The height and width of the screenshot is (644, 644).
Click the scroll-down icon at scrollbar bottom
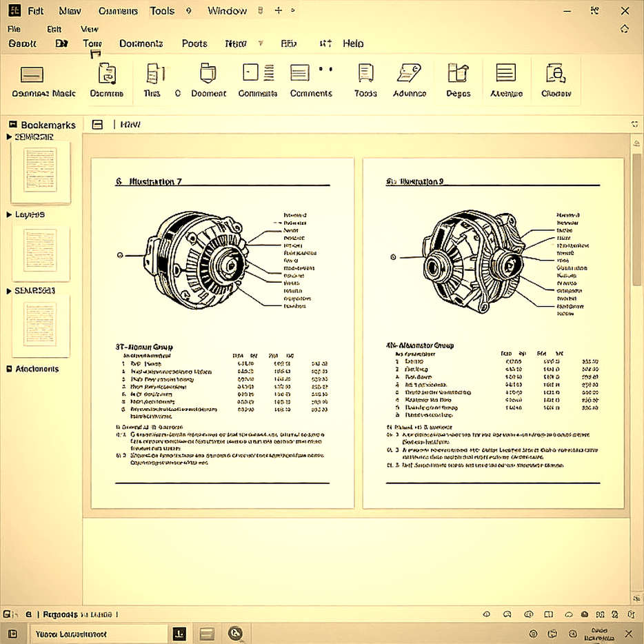[x=636, y=598]
